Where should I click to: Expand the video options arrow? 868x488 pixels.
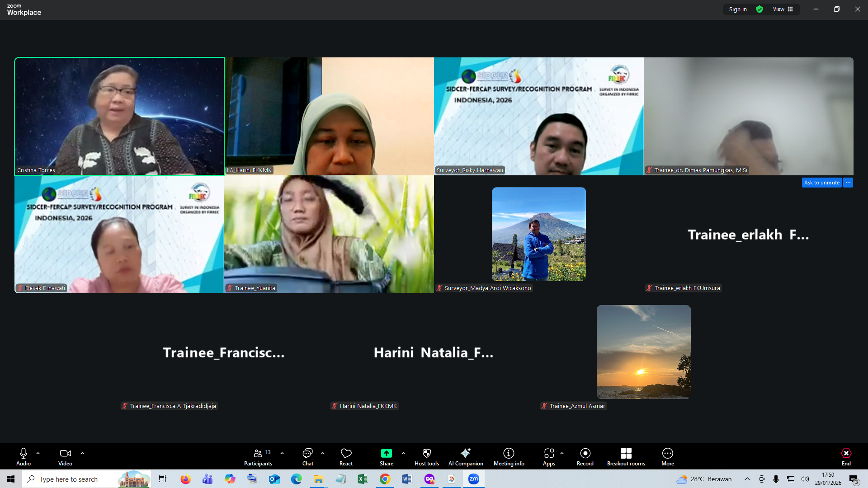coord(82,453)
